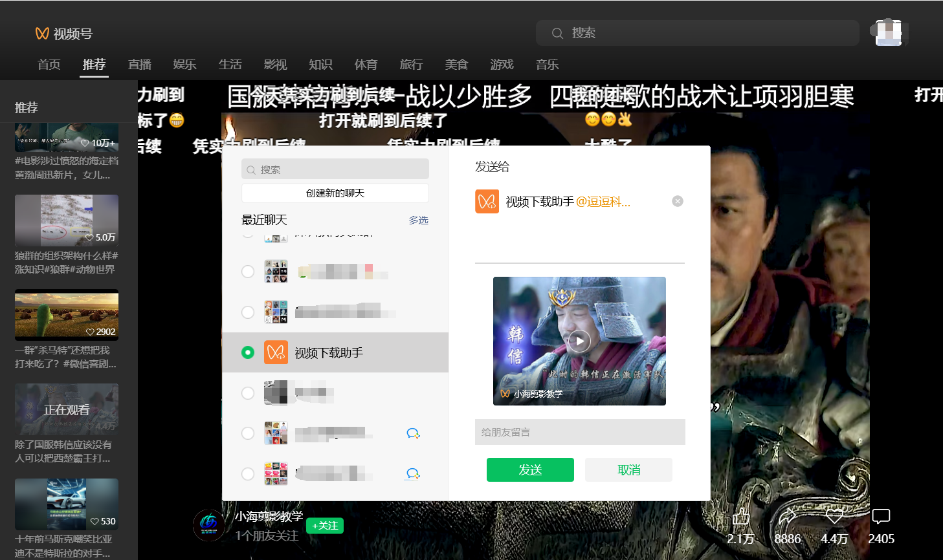Click the 给朋友留言 message field
943x560 pixels.
pyautogui.click(x=580, y=432)
